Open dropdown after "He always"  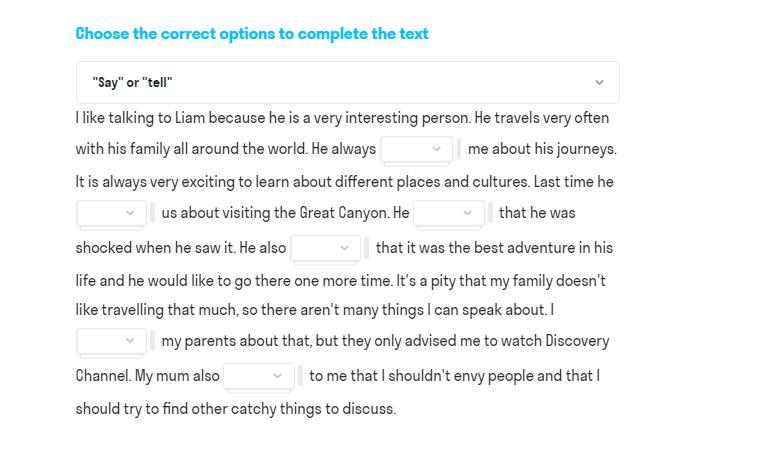416,149
